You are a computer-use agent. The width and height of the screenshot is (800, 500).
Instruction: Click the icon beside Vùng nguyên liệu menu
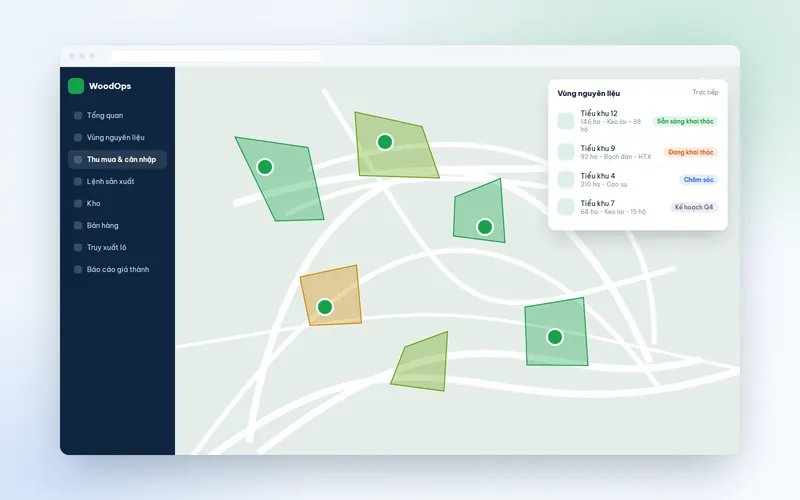78,137
